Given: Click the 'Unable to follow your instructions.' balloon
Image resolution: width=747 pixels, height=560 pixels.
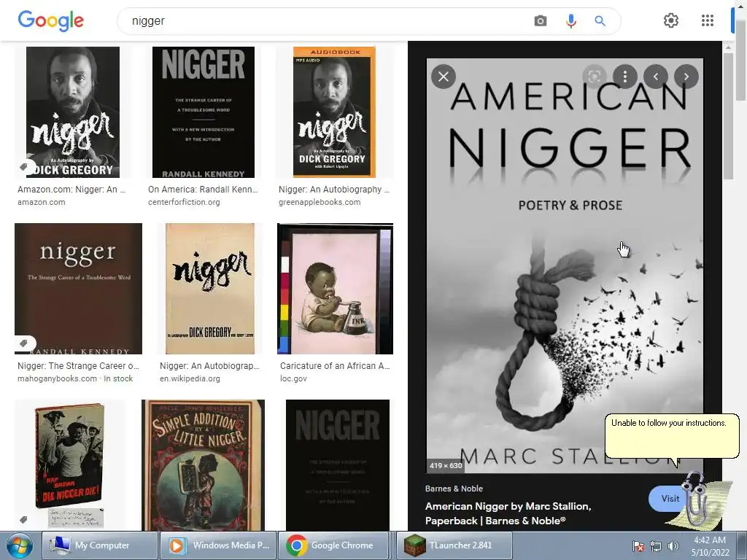Looking at the screenshot, I should 672,436.
